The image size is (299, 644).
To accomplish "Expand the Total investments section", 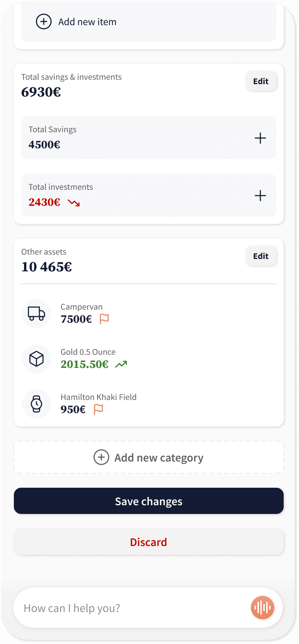I will pos(260,196).
